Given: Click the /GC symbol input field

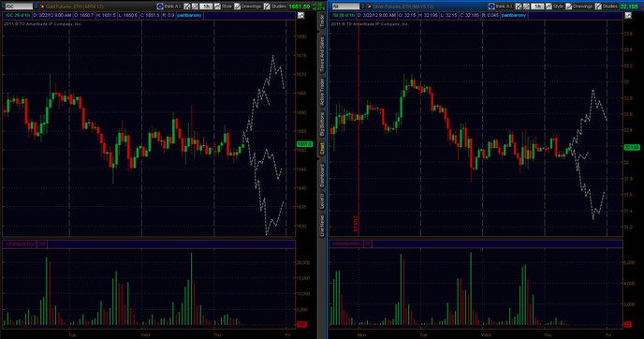Looking at the screenshot, I should pyautogui.click(x=19, y=7).
